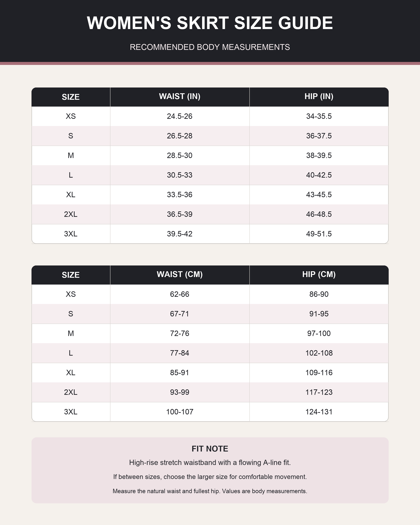Click waist value 62-66 in centimeters table

(x=180, y=294)
